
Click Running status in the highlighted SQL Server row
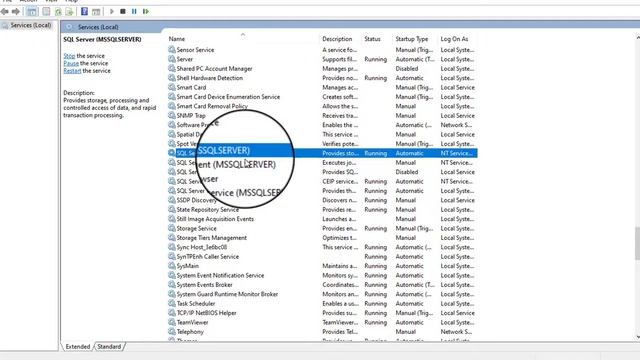(x=376, y=153)
